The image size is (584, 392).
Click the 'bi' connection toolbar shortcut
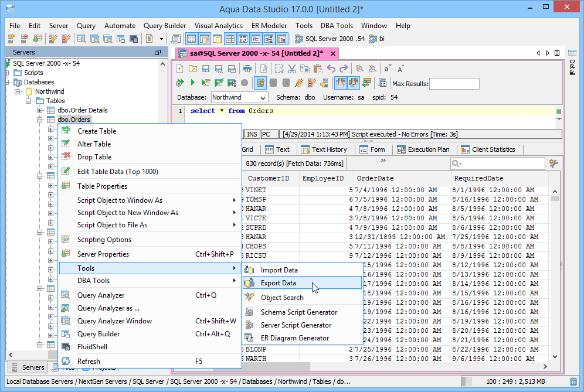click(x=376, y=39)
